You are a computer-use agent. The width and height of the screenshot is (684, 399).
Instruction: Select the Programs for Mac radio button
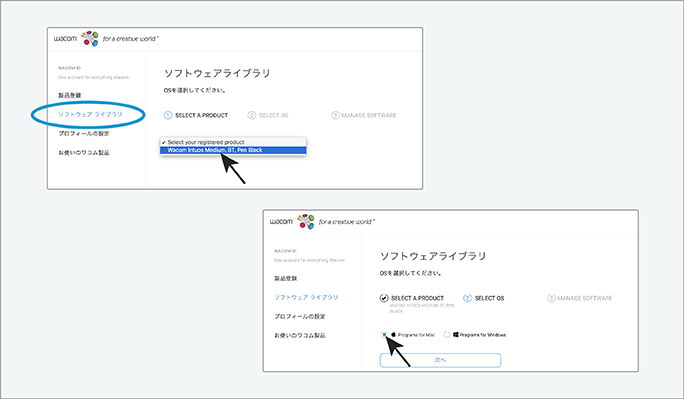click(384, 334)
